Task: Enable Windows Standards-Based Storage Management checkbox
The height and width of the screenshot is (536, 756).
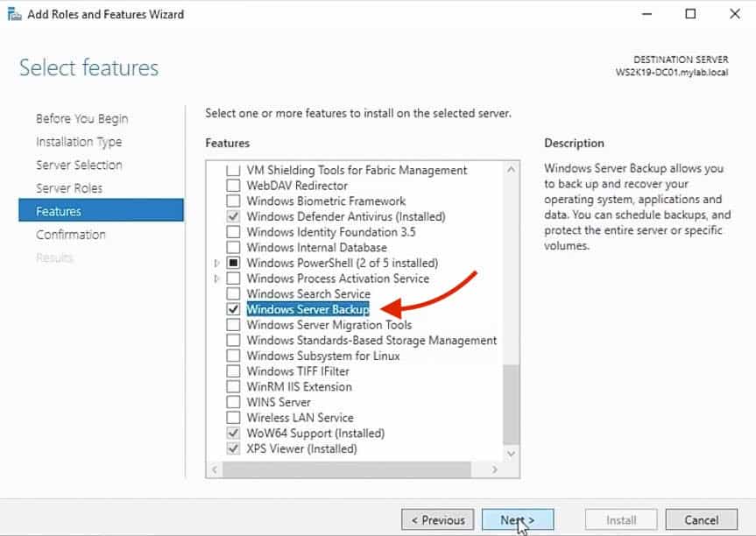Action: 233,340
